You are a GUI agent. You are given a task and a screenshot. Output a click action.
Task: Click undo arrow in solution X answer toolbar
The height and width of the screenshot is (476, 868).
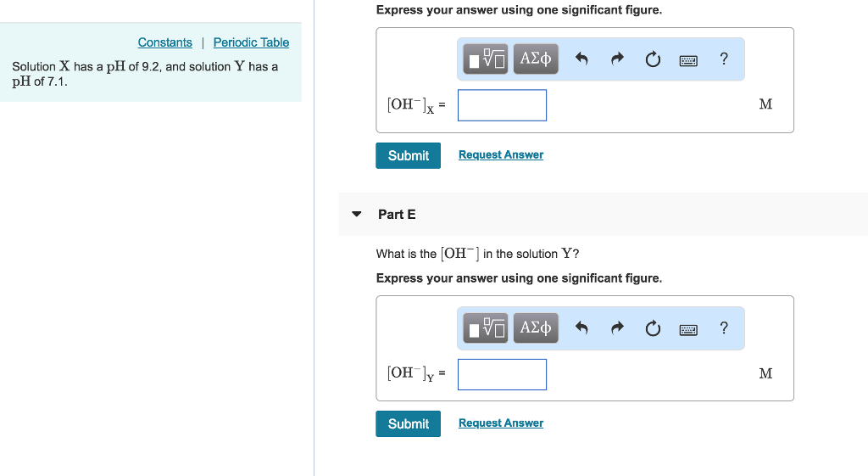pyautogui.click(x=581, y=59)
